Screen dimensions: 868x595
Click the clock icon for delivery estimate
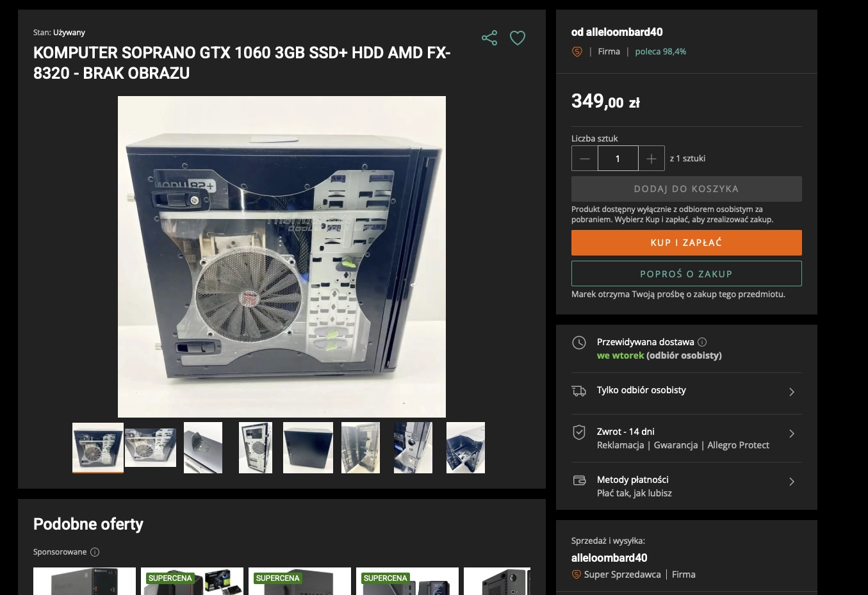point(579,343)
